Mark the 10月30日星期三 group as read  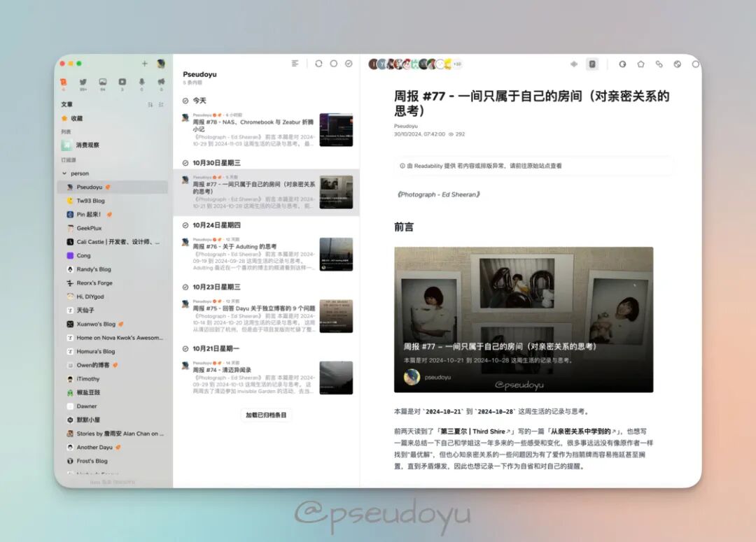coord(185,163)
